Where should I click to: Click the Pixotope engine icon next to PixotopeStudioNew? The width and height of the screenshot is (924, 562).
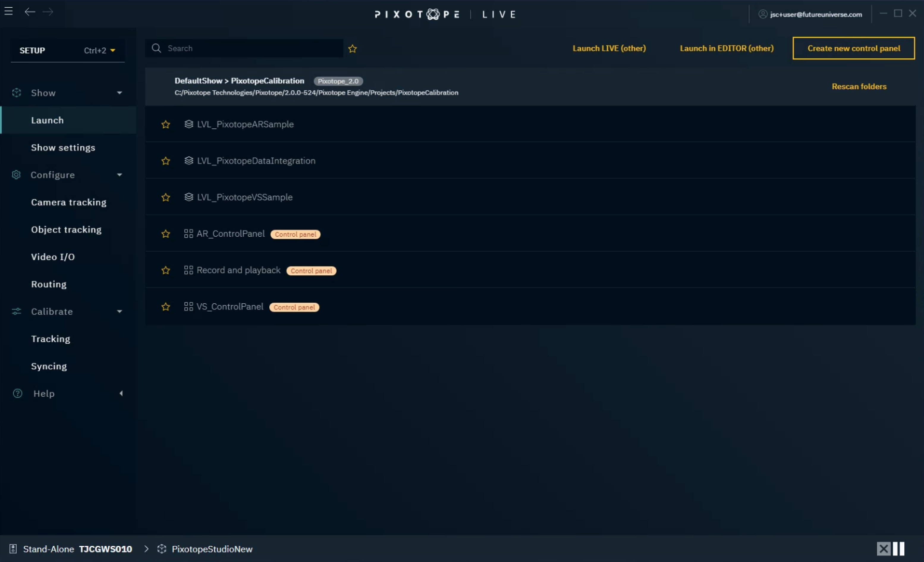(x=162, y=549)
